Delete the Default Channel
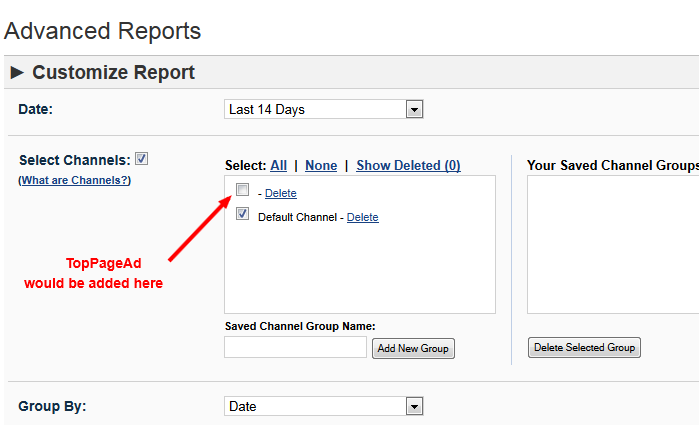This screenshot has height=425, width=699. (362, 217)
